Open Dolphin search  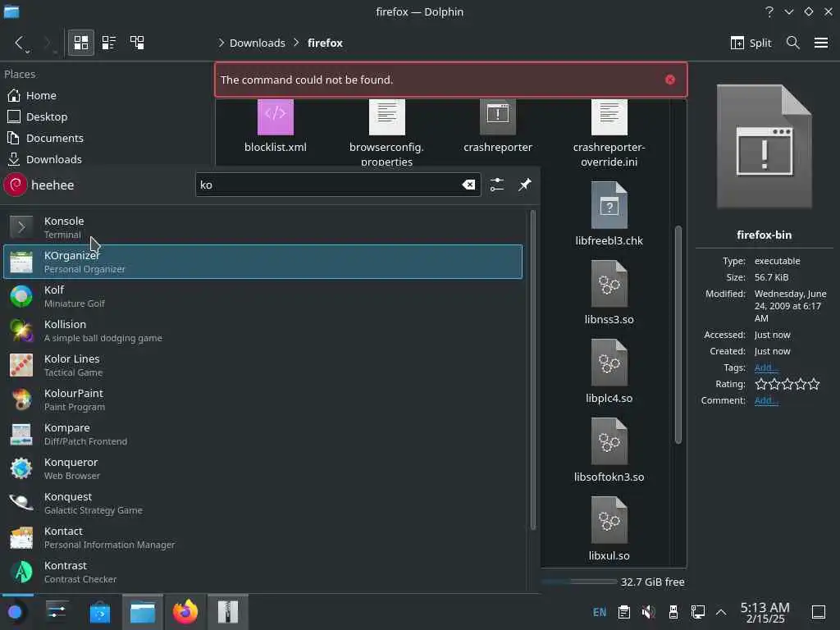pyautogui.click(x=793, y=43)
